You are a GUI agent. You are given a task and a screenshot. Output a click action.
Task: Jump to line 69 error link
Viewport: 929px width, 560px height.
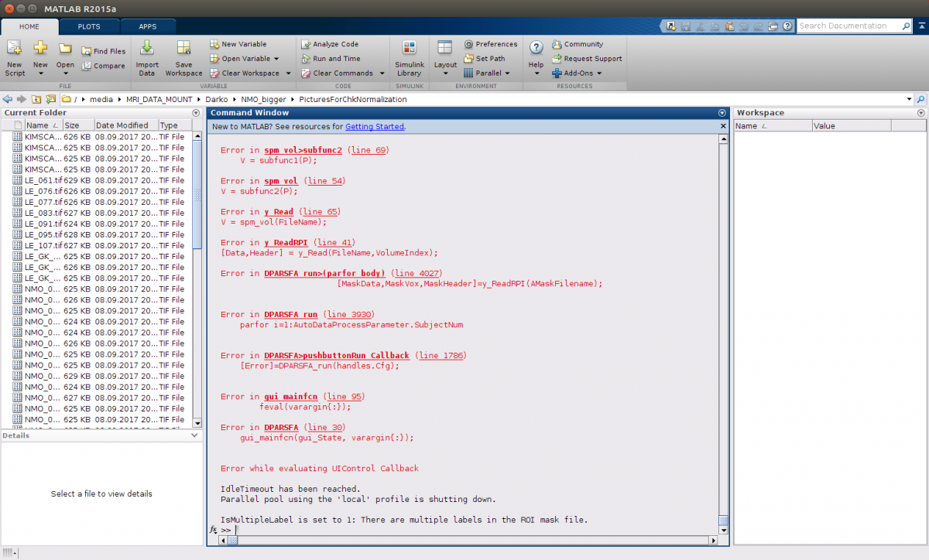pos(369,150)
